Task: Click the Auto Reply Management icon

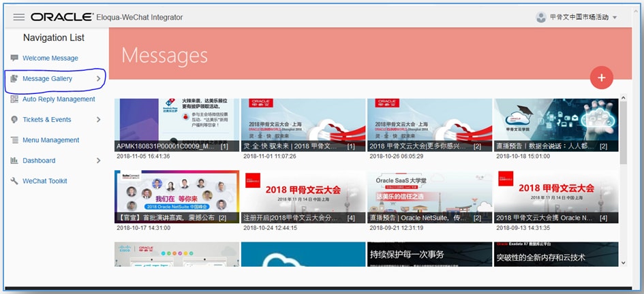Action: 14,99
